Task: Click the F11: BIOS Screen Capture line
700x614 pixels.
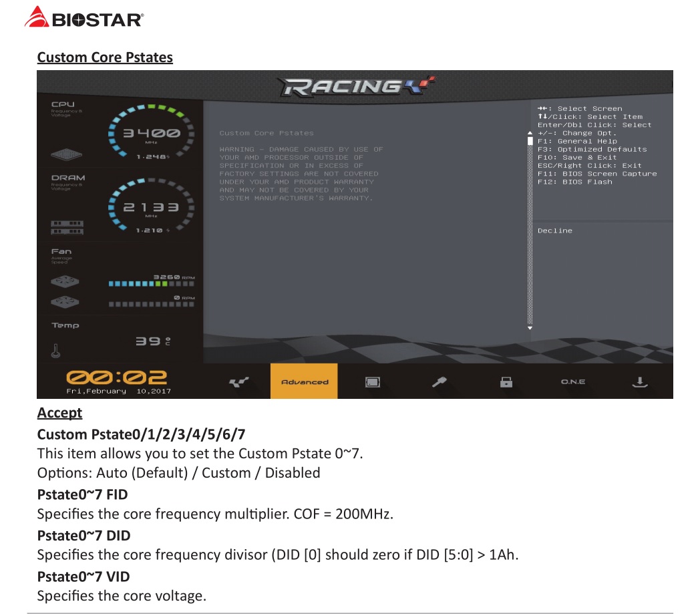Action: coord(597,174)
